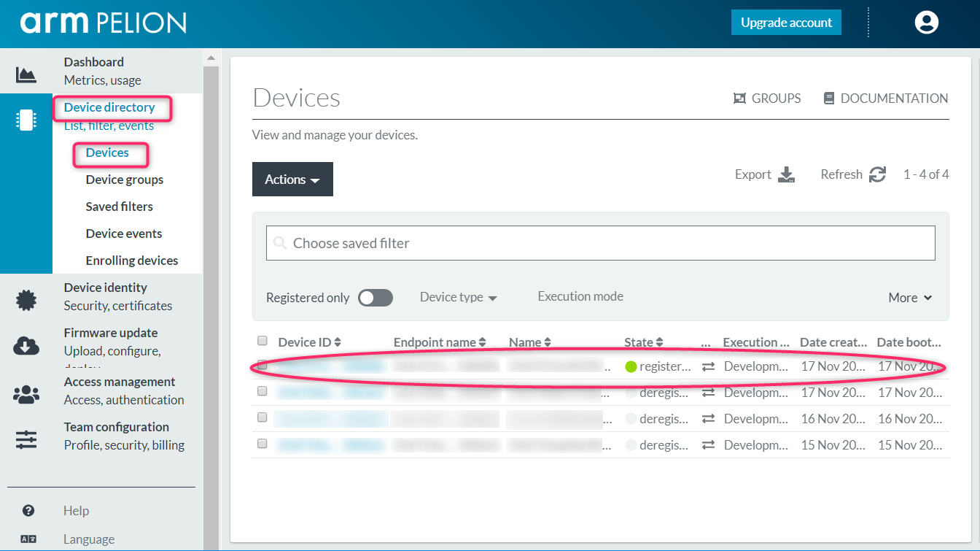
Task: Click transfer arrows icon in 16 Nov row
Action: (708, 419)
